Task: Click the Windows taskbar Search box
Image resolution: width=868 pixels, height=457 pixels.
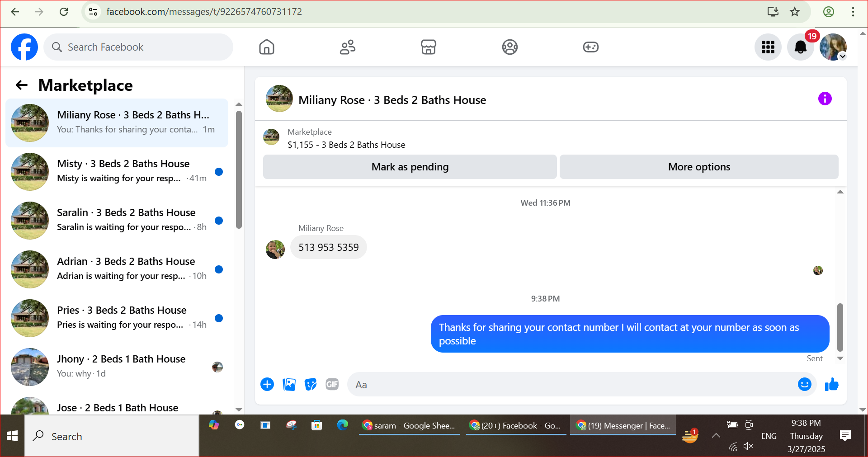Action: click(112, 436)
